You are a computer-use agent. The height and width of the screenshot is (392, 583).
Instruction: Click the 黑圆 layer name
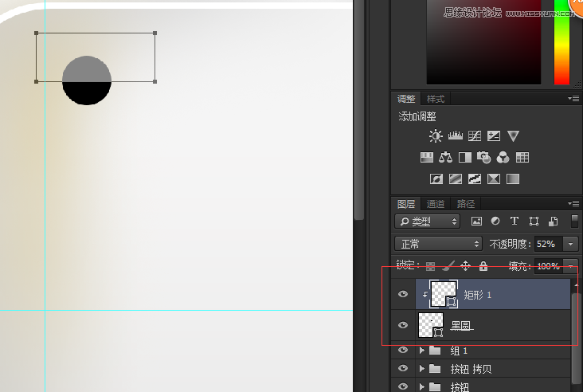(461, 325)
